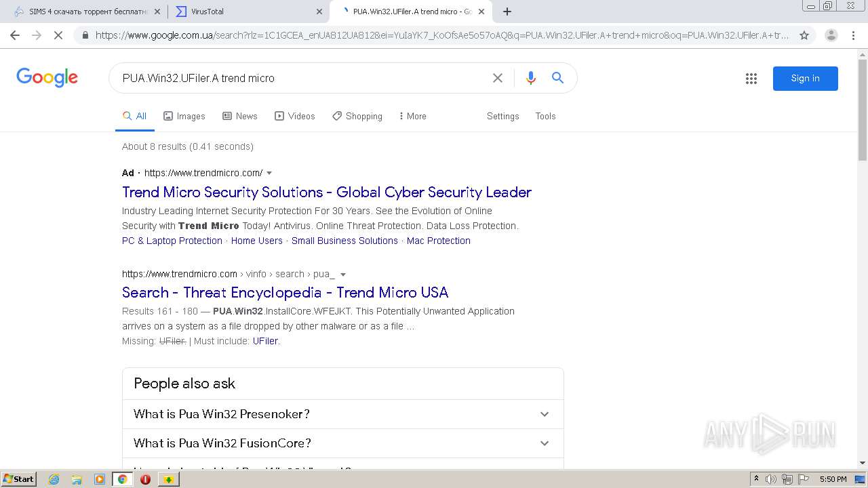This screenshot has width=868, height=488.
Task: Open yellow downloader taskbar icon
Action: point(168,479)
